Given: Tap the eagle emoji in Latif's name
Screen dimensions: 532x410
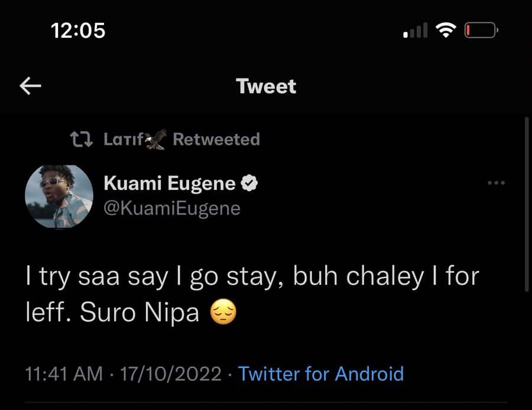Looking at the screenshot, I should pos(155,138).
